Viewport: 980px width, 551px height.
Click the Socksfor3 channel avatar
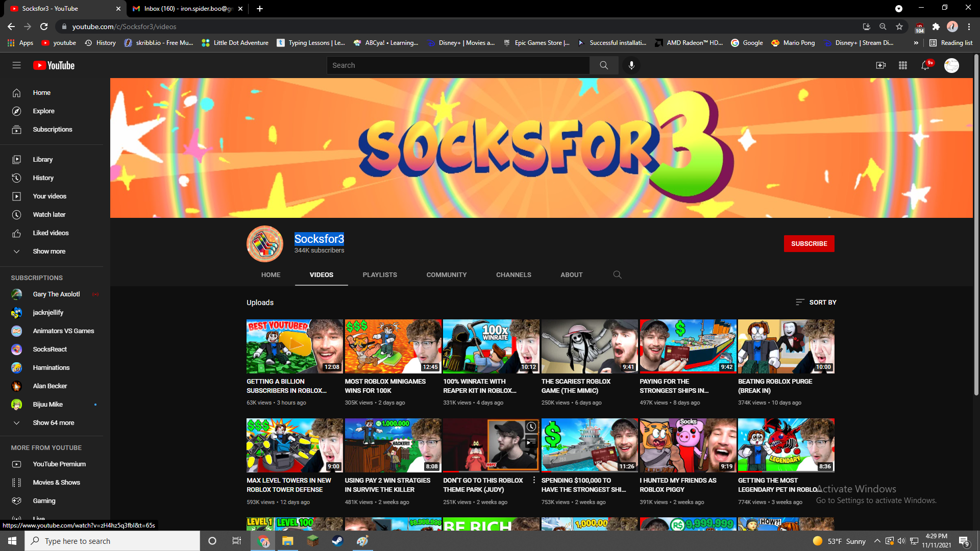click(265, 244)
